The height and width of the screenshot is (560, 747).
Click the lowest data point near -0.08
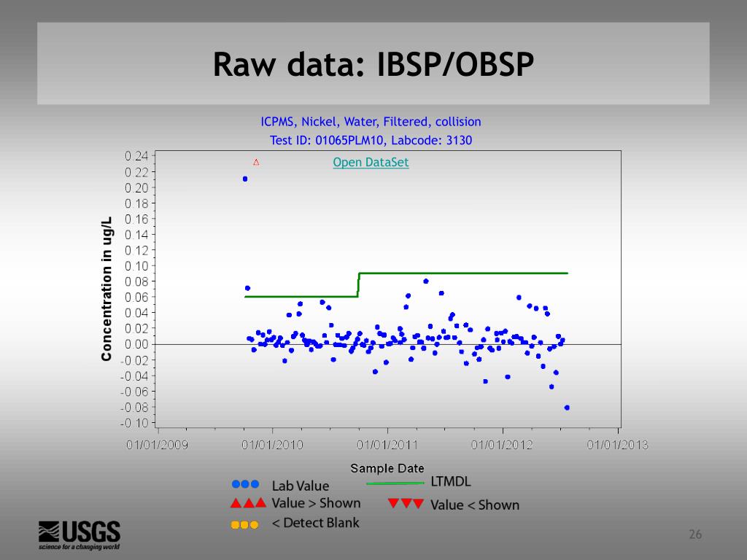tap(567, 408)
